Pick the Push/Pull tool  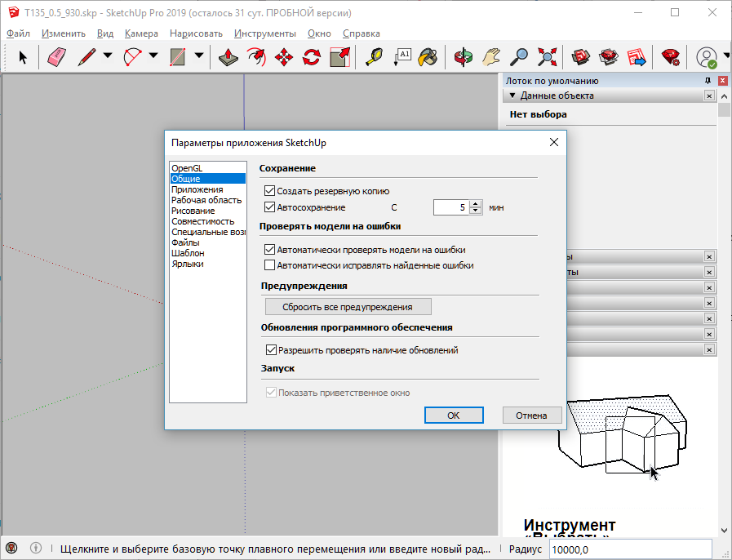tap(229, 57)
